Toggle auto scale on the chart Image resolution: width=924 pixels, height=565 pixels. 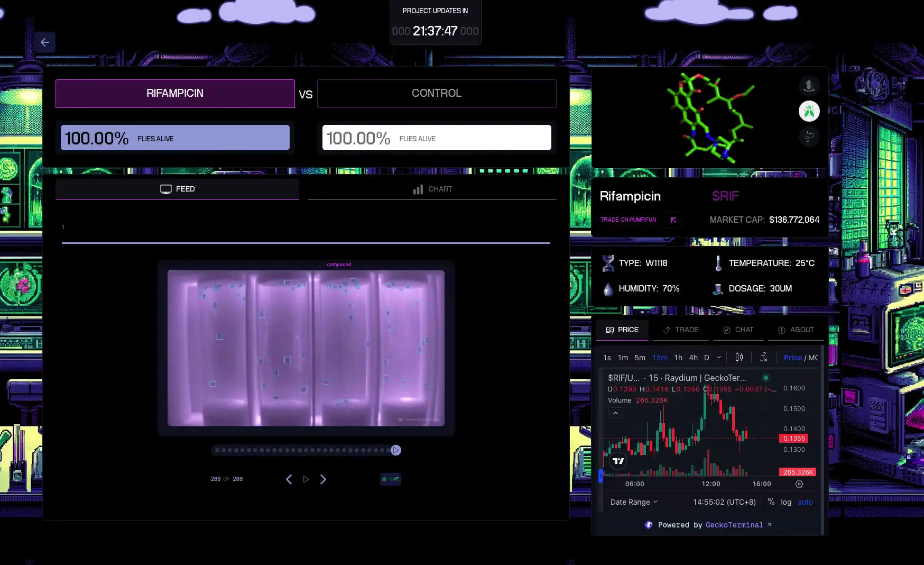pos(805,502)
